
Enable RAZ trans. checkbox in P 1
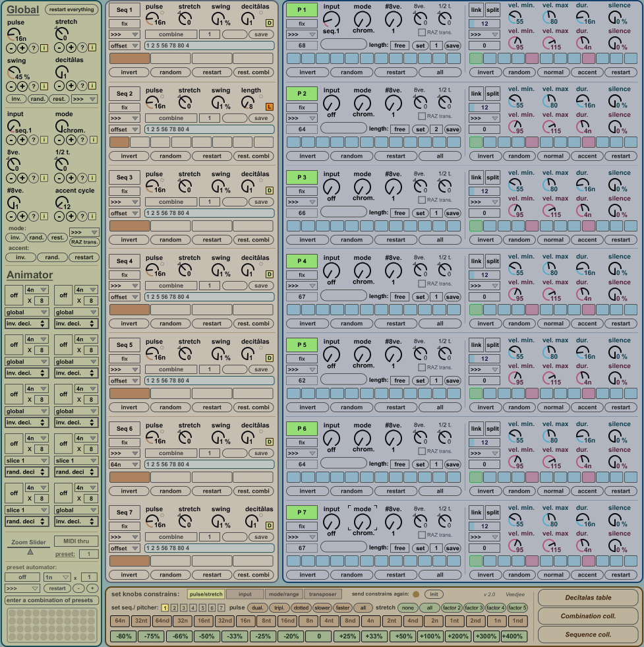point(422,32)
